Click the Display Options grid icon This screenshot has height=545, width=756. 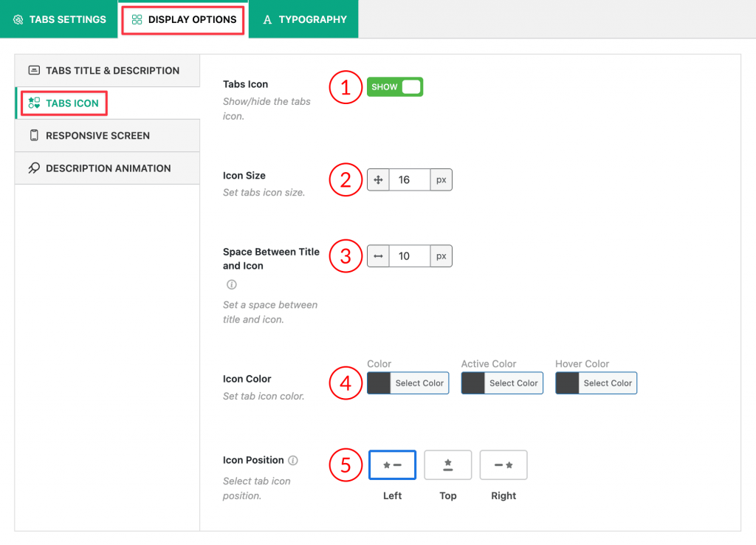point(137,20)
